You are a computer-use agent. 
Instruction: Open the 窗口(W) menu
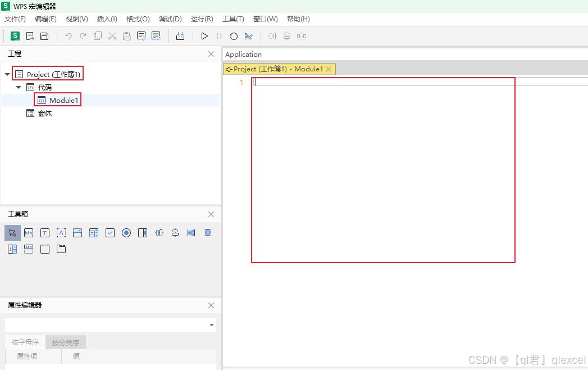click(266, 19)
